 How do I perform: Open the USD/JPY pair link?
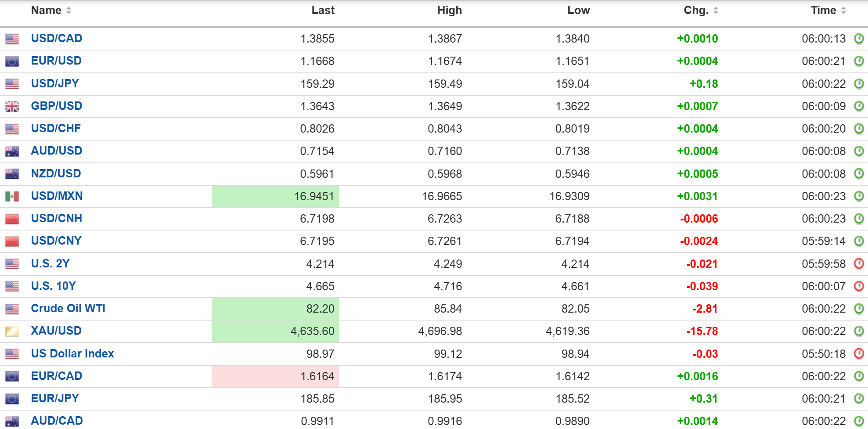55,83
